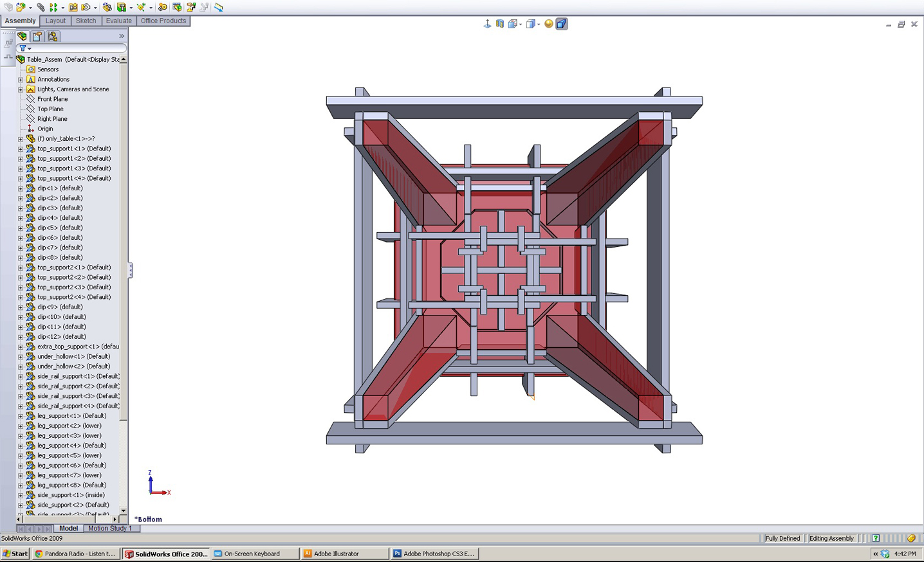Switch to the Sketch tab
This screenshot has width=924, height=562.
click(86, 21)
